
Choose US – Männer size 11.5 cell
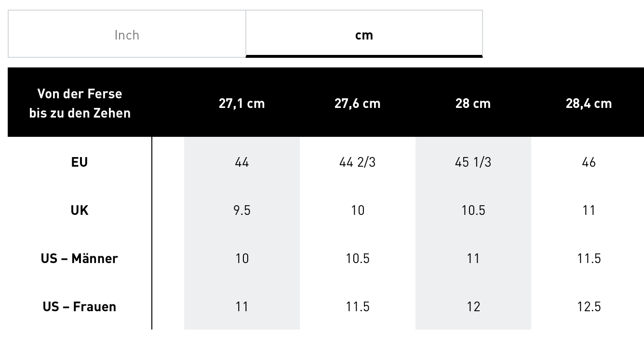tap(589, 258)
